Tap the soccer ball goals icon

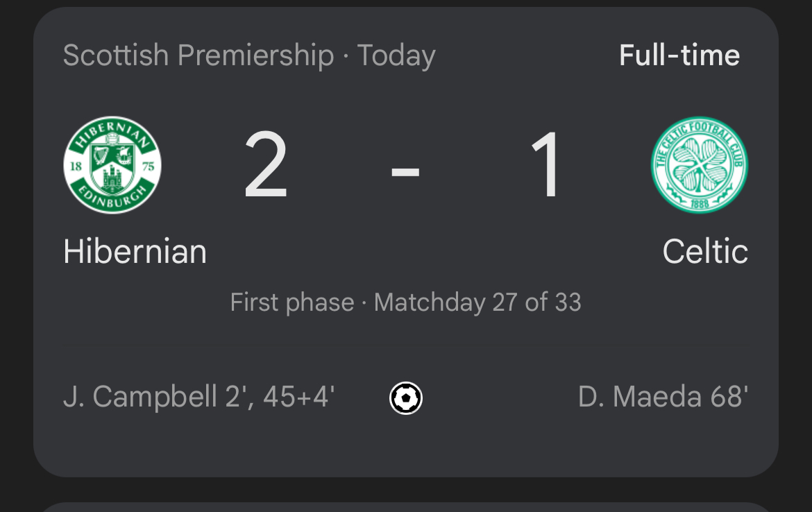406,398
